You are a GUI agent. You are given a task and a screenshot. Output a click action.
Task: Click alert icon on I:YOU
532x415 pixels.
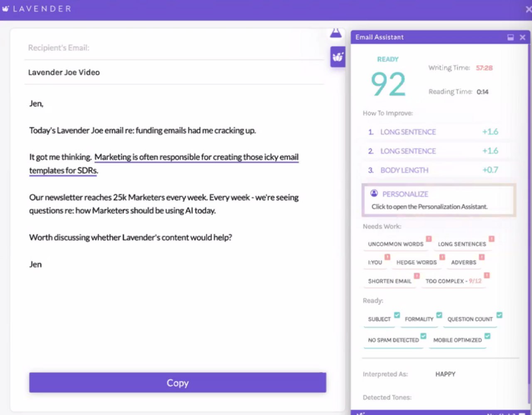pos(387,257)
